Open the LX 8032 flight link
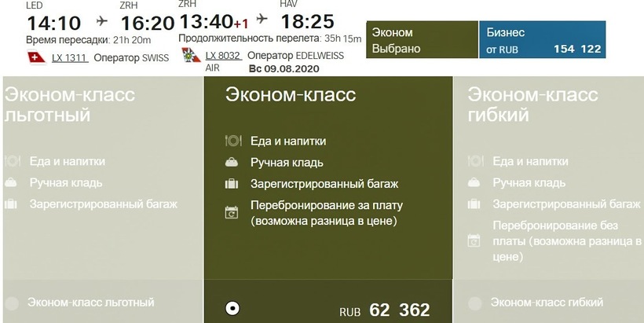The height and width of the screenshot is (323, 644). 223,55
